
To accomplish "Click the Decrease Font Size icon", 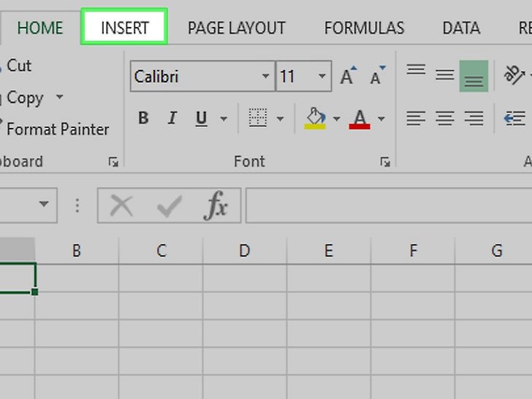I will [377, 76].
